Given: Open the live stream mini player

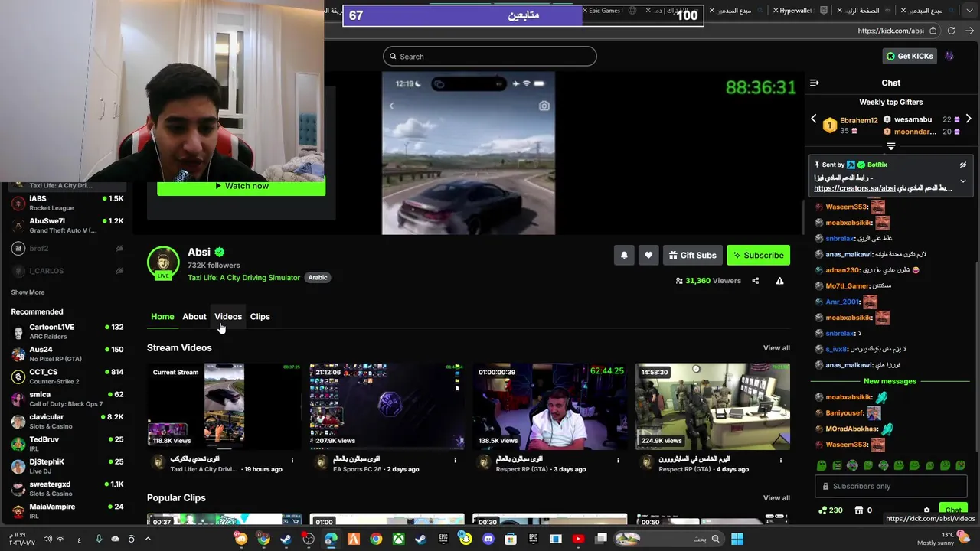Looking at the screenshot, I should pos(469,153).
